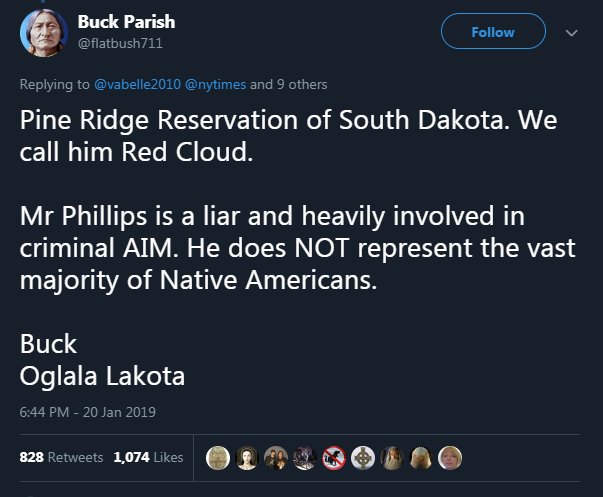Click the fourth liker avatar in the row
603x497 pixels.
click(304, 457)
